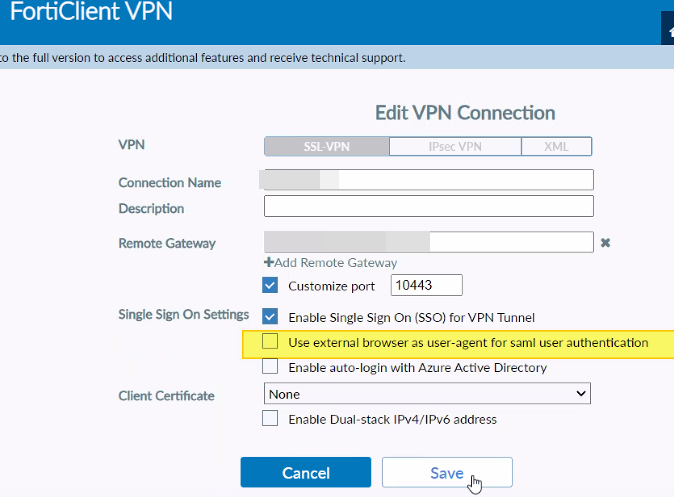Click the home icon in the header
Viewport: 674px width, 497px height.
[668, 31]
